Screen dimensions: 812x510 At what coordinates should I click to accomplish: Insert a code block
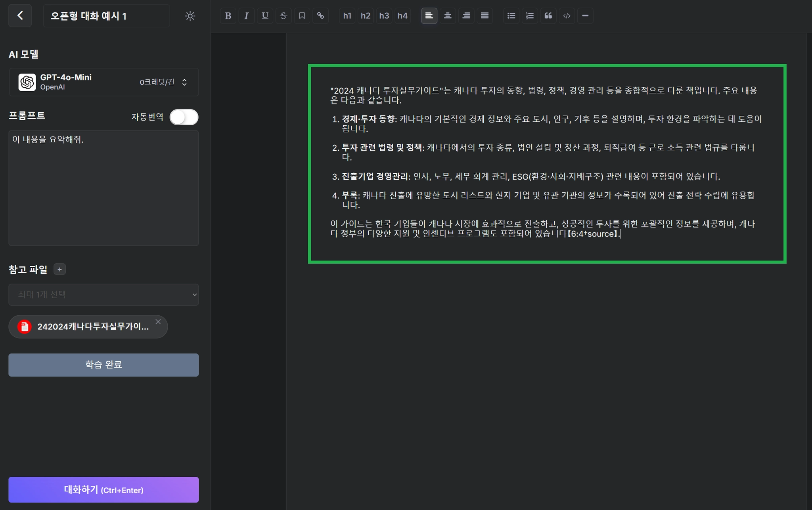(567, 16)
